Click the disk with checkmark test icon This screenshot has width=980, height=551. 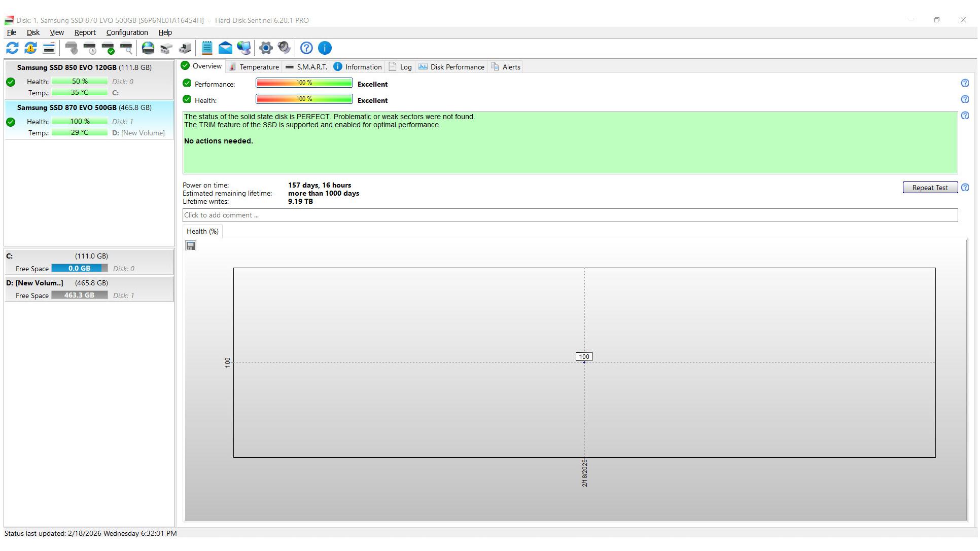click(108, 48)
